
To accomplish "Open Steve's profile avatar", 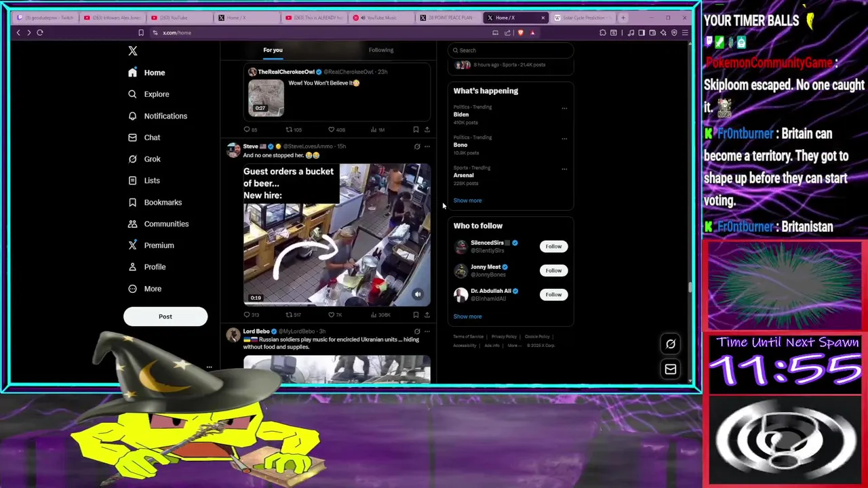I will pos(233,150).
